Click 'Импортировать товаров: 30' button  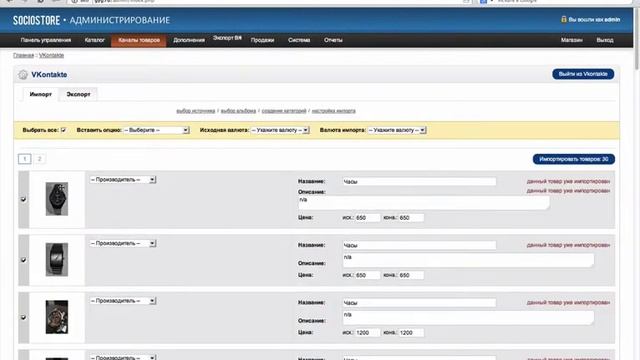573,159
